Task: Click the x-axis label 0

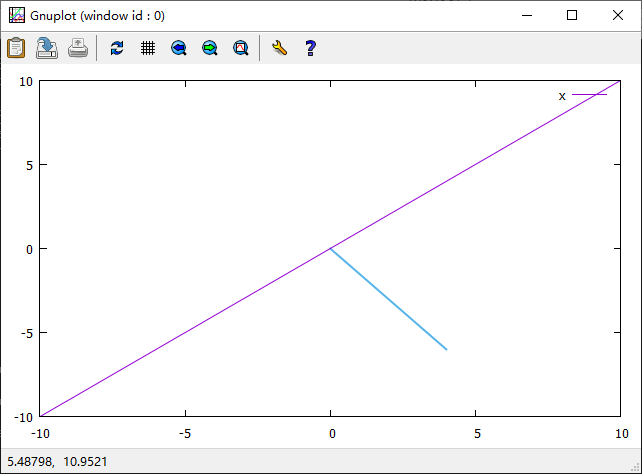Action: pyautogui.click(x=332, y=433)
